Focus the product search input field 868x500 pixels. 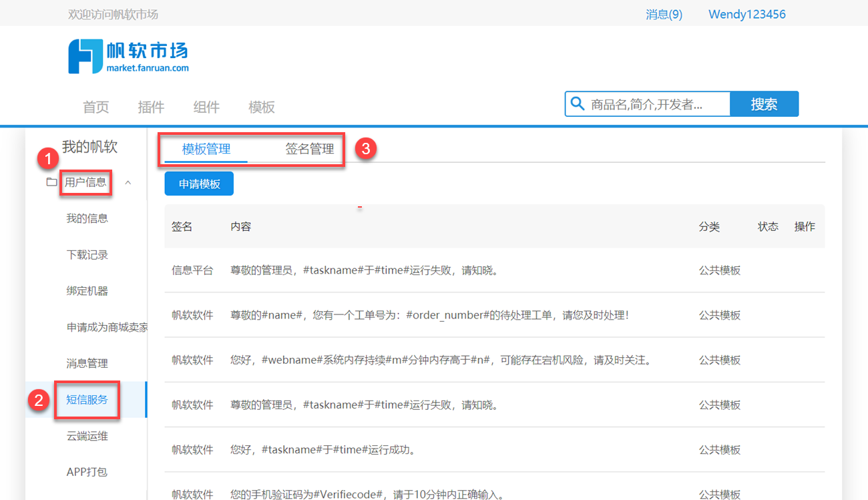(x=648, y=104)
